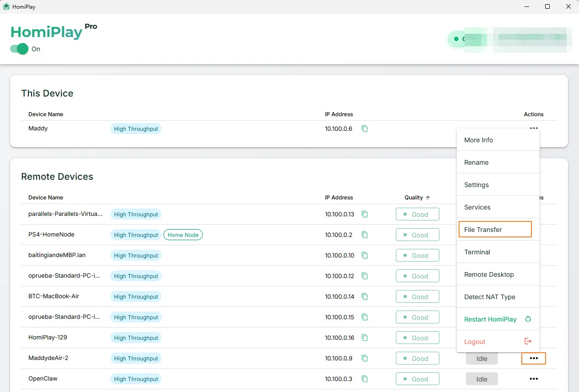The width and height of the screenshot is (579, 392).
Task: Click the restart icon beside Restart HomiPlay
Action: tap(528, 319)
